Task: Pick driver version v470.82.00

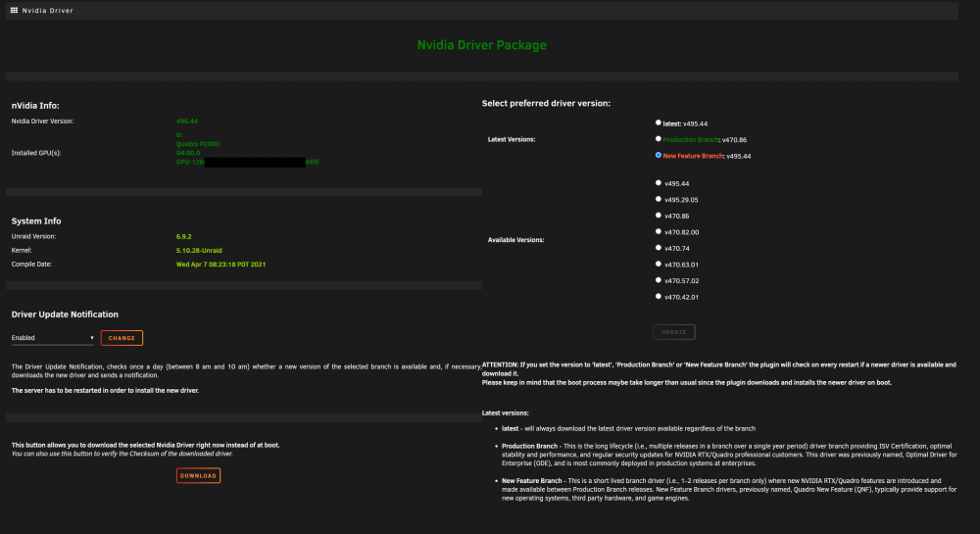Action: tap(659, 231)
